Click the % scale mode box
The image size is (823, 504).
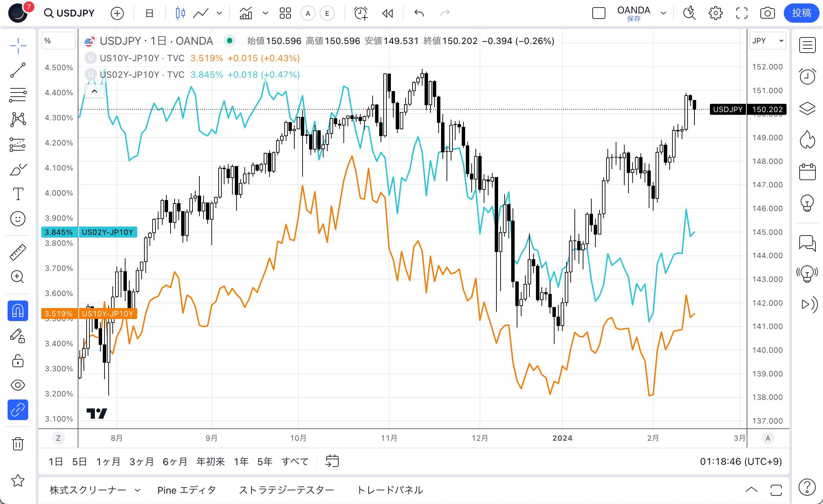58,41
